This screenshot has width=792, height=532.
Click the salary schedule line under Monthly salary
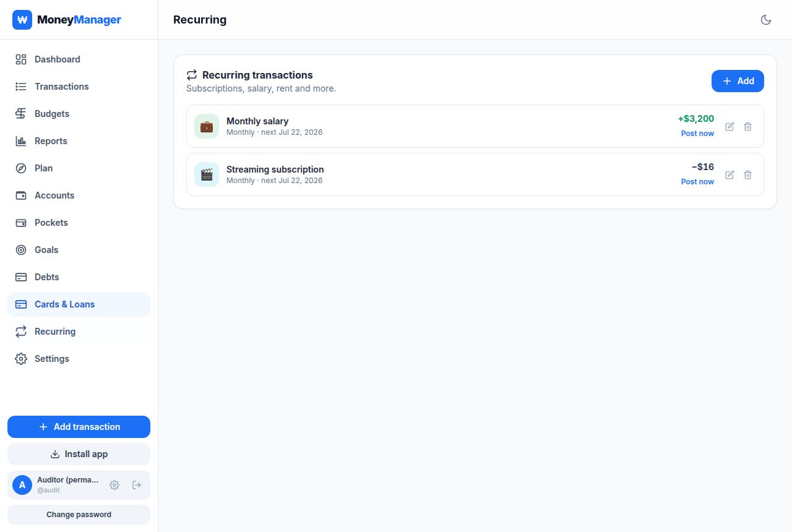[274, 132]
